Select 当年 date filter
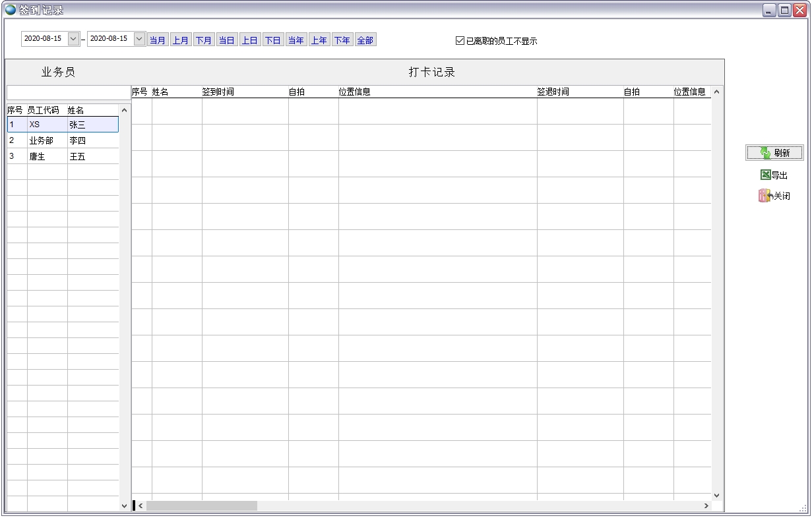The width and height of the screenshot is (812, 518). pos(296,40)
